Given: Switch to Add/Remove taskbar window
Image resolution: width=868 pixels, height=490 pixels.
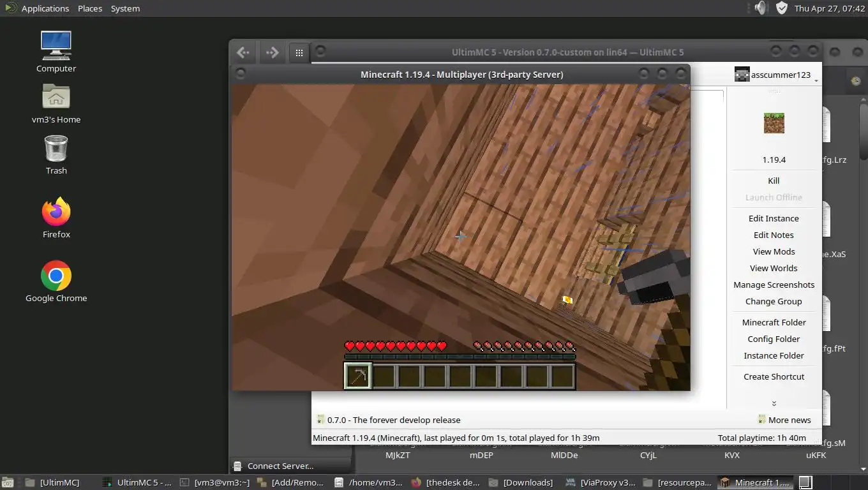Looking at the screenshot, I should 292,482.
